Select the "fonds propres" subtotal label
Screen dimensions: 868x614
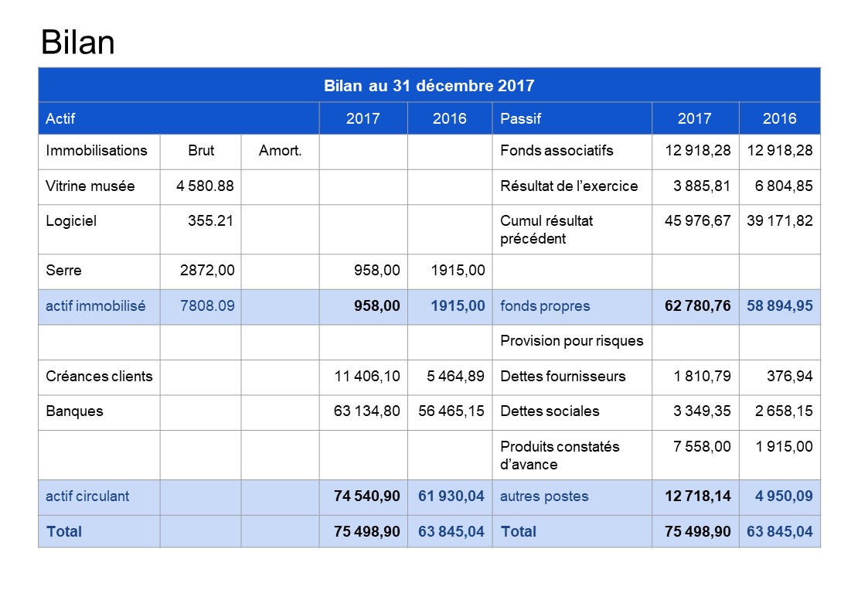[x=545, y=305]
